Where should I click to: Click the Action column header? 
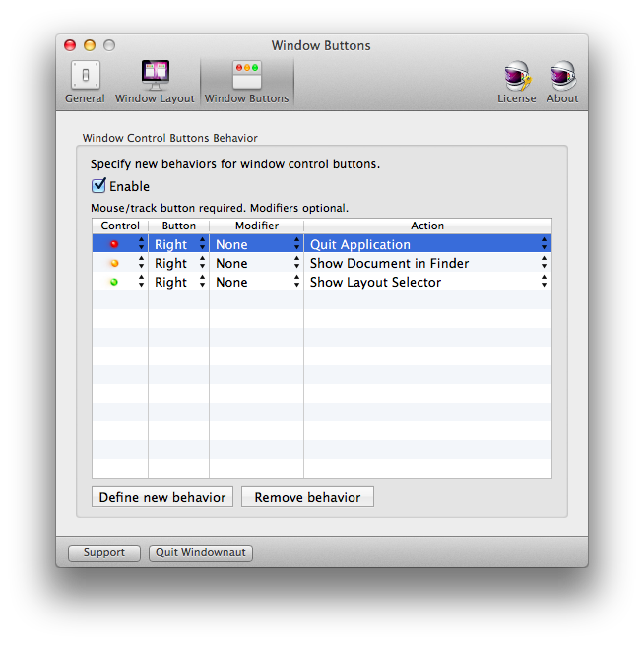427,226
